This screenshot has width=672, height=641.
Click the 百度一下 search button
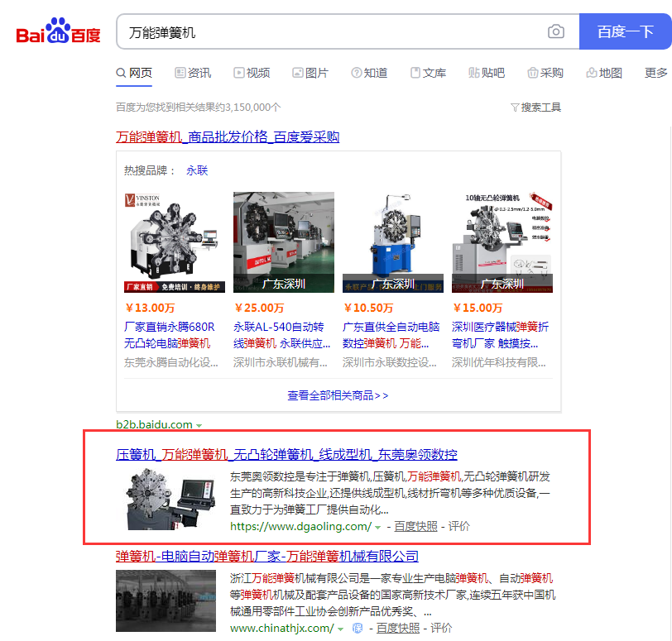(625, 32)
